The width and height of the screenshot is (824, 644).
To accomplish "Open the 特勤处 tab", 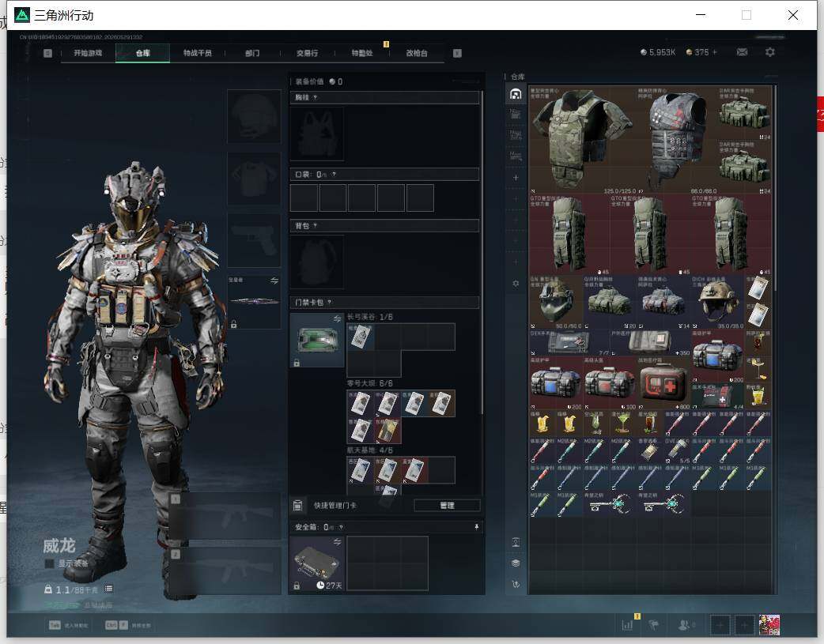I will 362,53.
